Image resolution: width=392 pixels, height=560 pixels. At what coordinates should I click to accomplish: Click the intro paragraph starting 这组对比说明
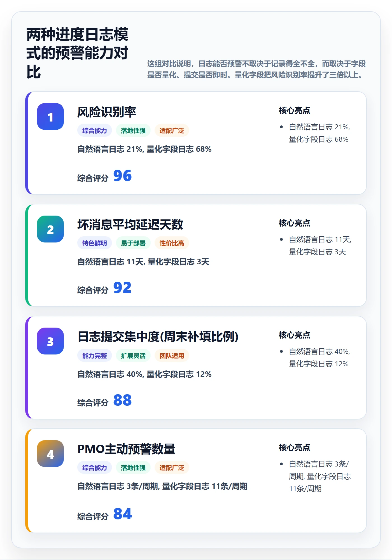tap(256, 69)
